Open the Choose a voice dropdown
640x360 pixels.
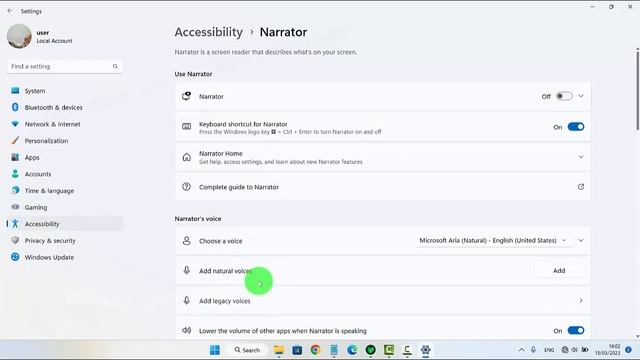pos(493,240)
